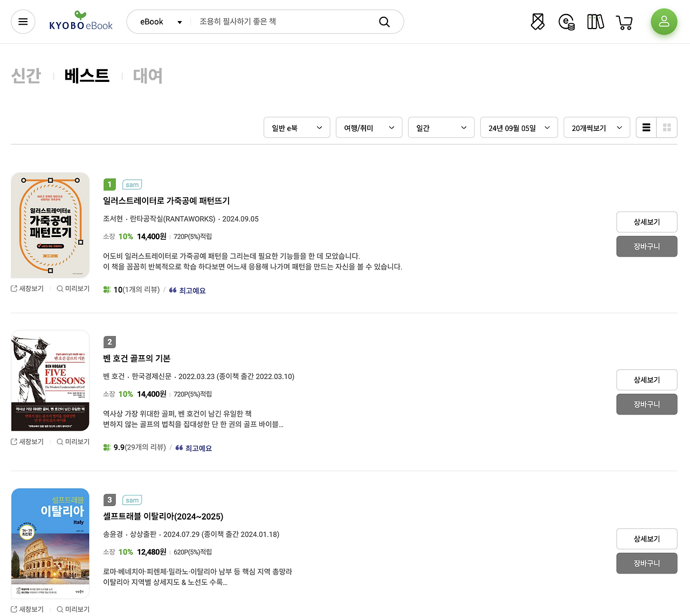The image size is (690, 616).
Task: Open the hamburger navigation menu
Action: pyautogui.click(x=23, y=22)
